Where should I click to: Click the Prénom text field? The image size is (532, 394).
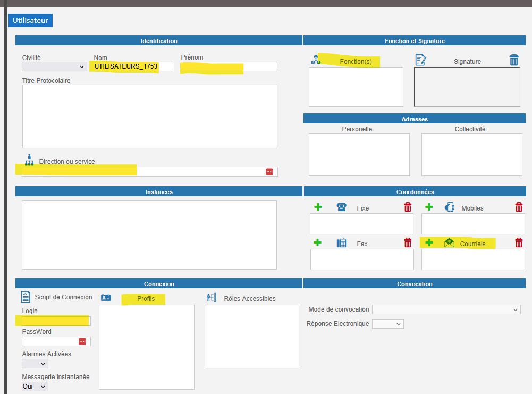point(229,67)
